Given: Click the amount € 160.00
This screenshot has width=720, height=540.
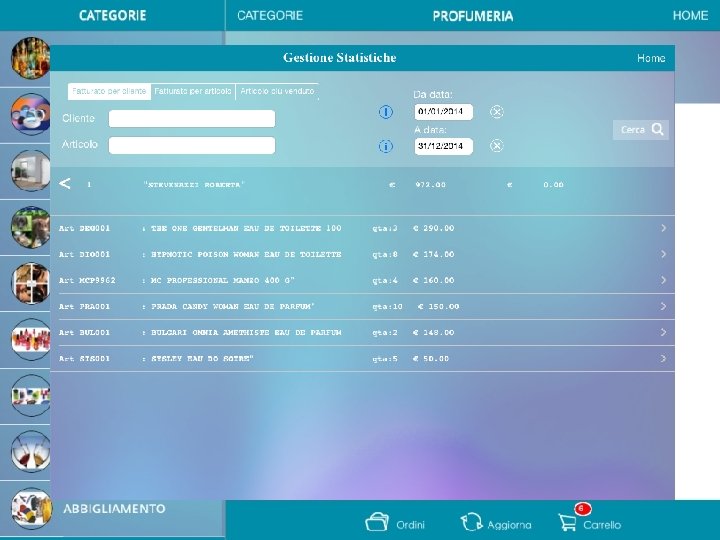Looking at the screenshot, I should click(x=433, y=280).
